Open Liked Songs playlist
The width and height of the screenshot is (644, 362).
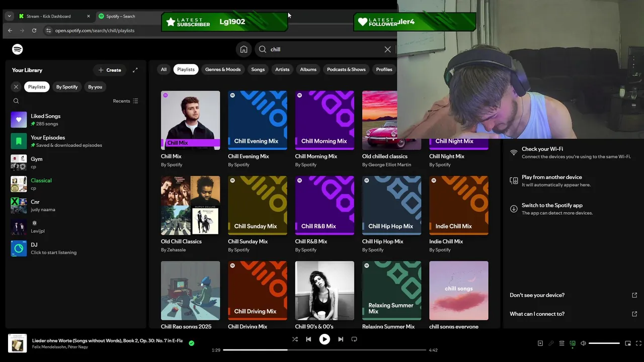coord(75,120)
